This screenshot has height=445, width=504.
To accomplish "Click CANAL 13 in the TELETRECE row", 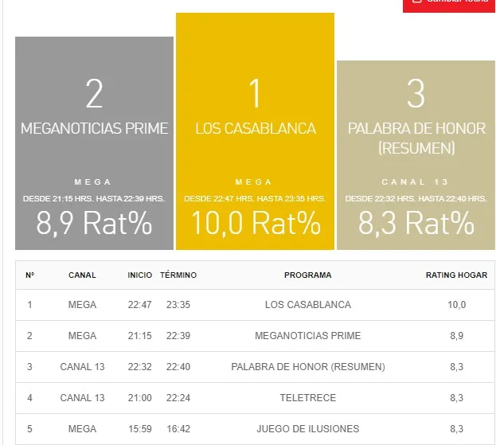I will point(82,398).
